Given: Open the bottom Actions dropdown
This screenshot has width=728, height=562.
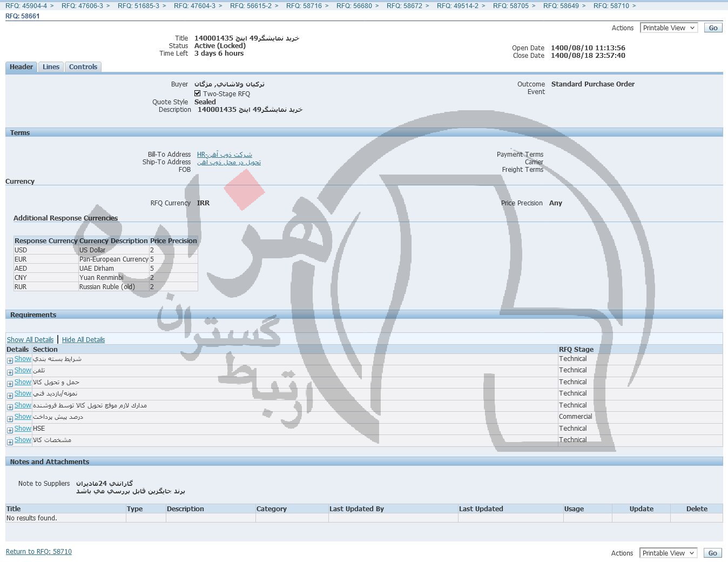Looking at the screenshot, I should point(668,553).
